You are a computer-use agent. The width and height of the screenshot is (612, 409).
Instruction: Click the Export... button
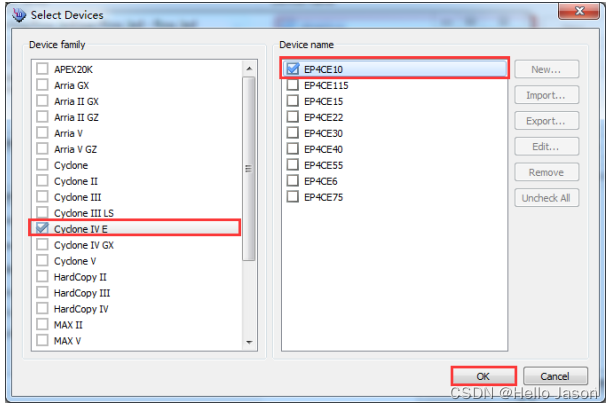coord(546,121)
